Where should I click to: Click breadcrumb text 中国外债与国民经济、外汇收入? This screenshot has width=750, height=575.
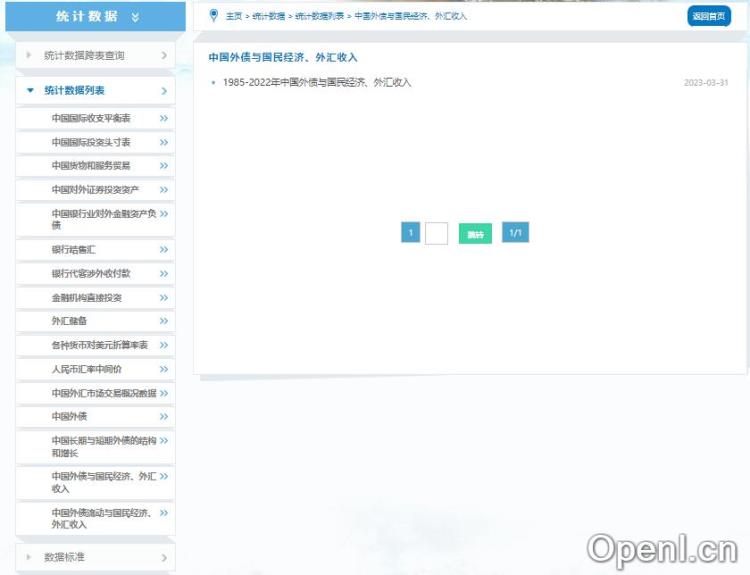tap(410, 16)
